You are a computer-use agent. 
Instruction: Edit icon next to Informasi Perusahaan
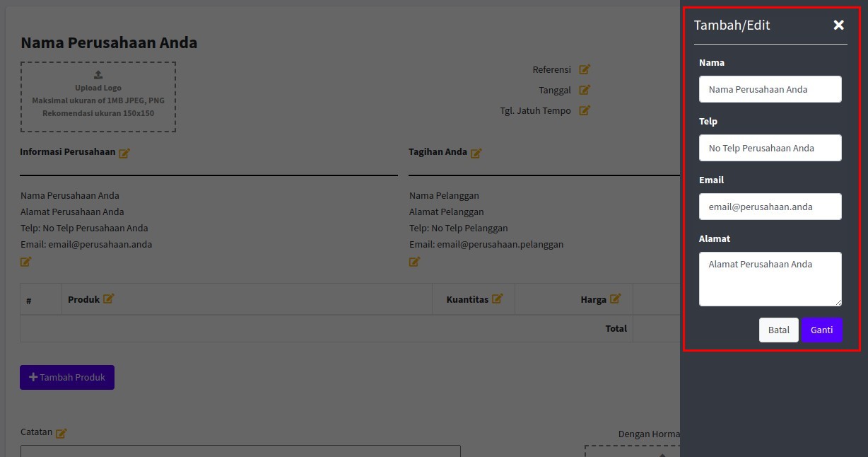click(x=124, y=153)
